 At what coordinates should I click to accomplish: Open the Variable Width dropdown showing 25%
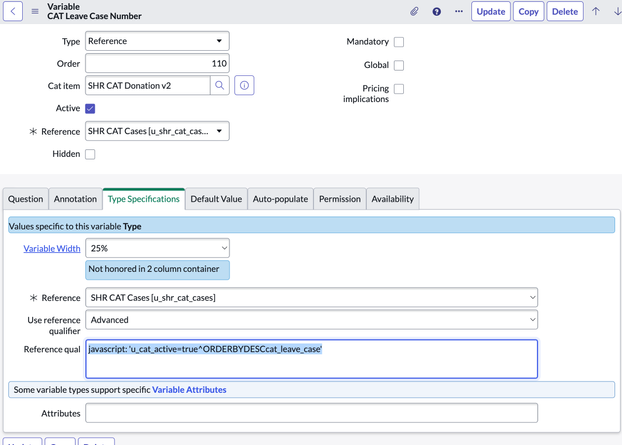pyautogui.click(x=157, y=248)
